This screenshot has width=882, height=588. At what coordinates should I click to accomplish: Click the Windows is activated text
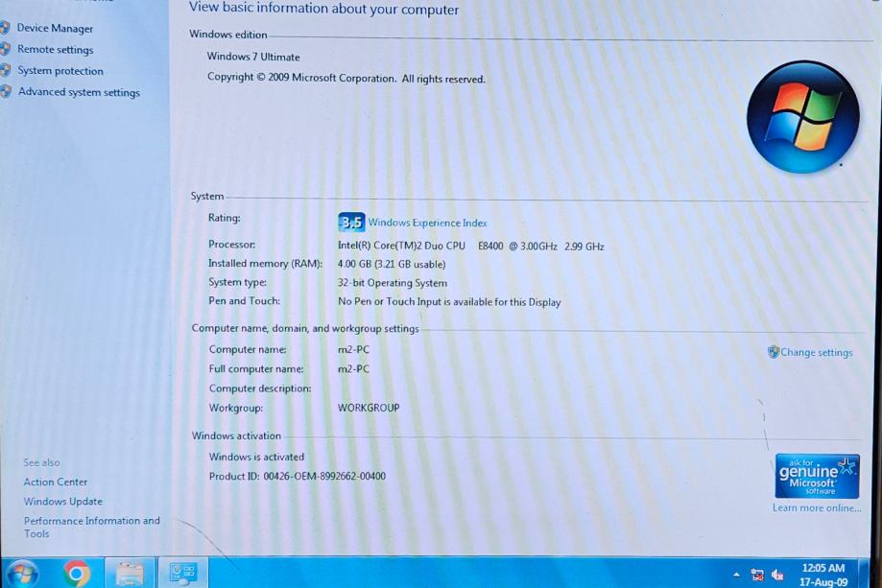click(x=256, y=457)
